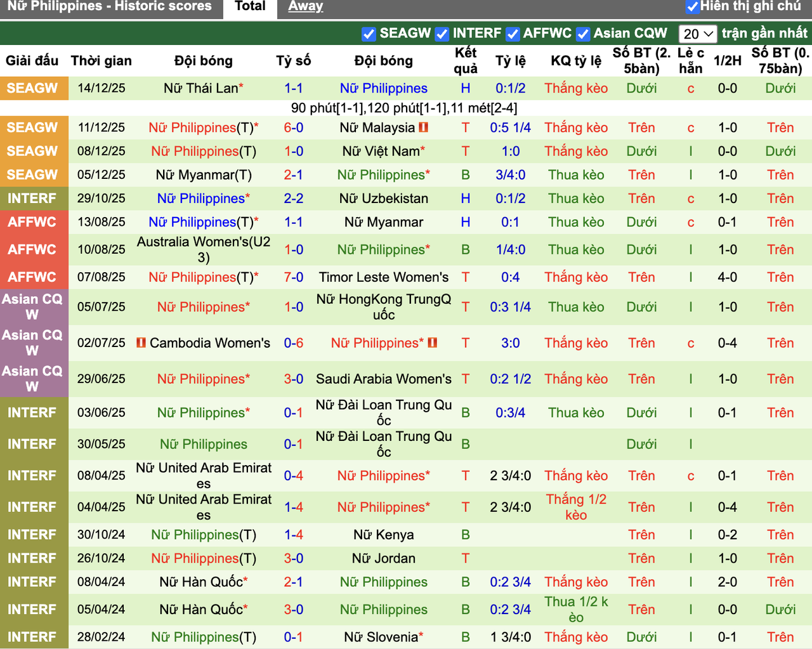Click the 6-0 score against Nữ Malaysia
Screen dimensions: 812x649
(x=294, y=128)
